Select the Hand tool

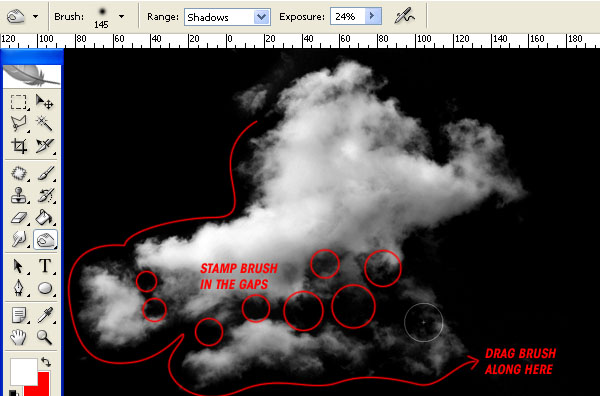tap(18, 337)
